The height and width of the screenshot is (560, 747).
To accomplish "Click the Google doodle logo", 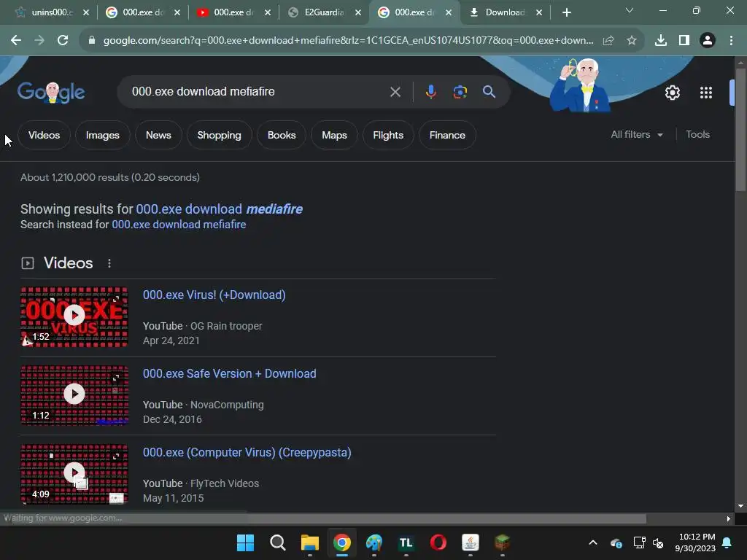I will (51, 92).
